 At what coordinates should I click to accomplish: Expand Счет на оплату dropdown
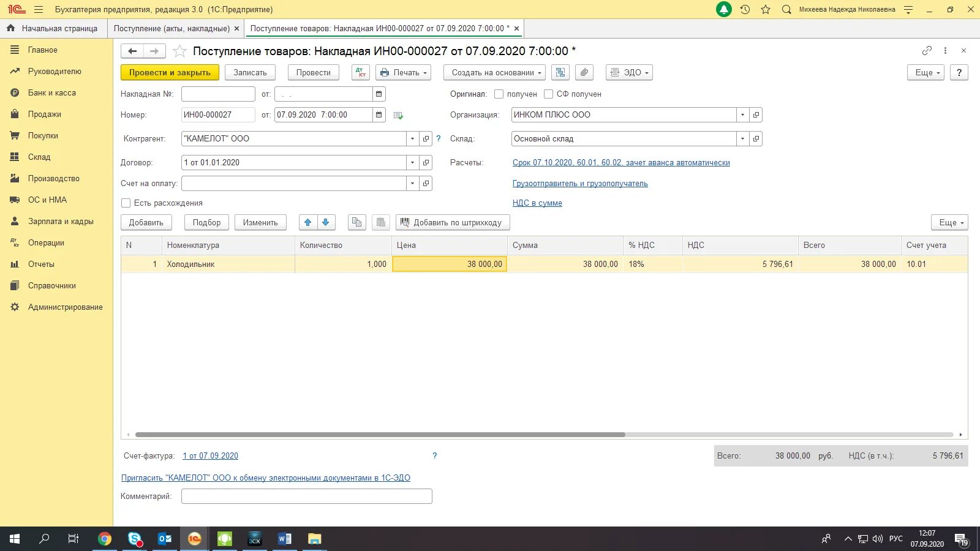tap(412, 184)
